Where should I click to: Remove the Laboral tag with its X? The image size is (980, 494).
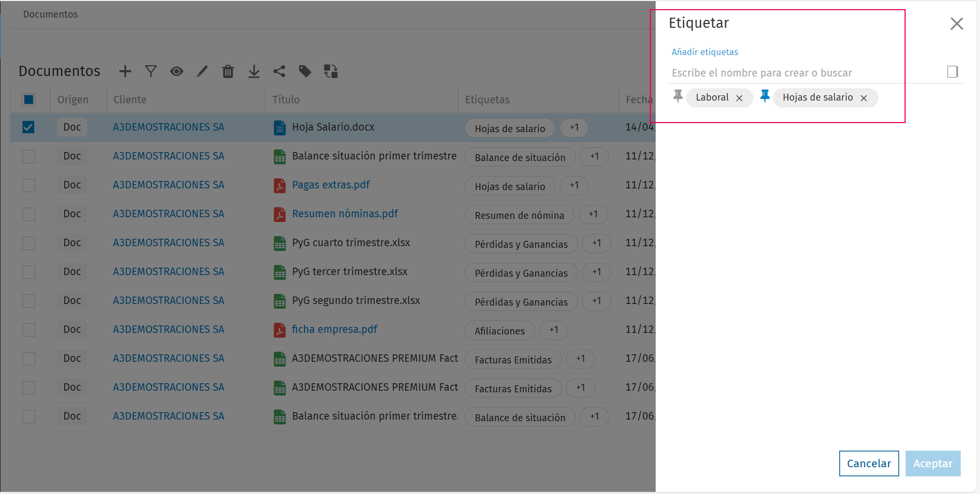[739, 98]
